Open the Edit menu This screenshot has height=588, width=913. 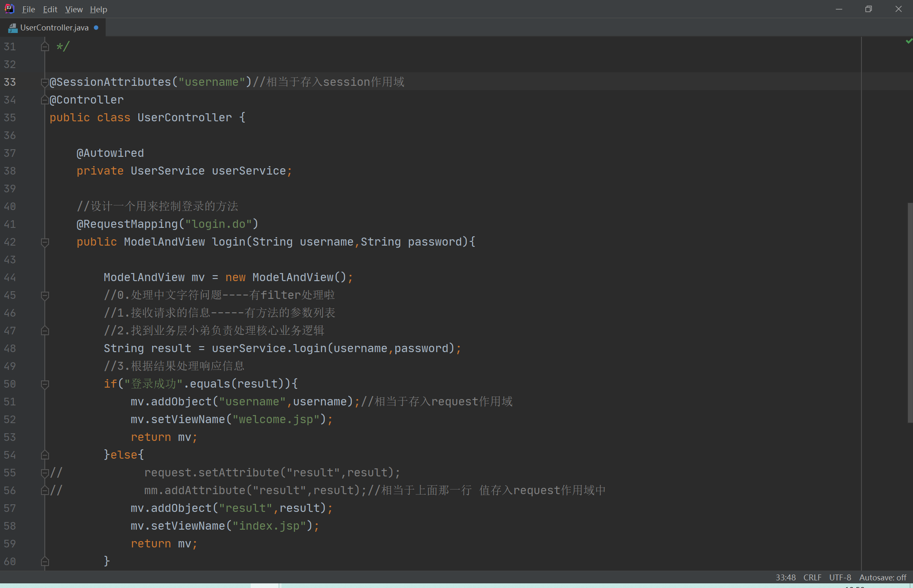click(50, 9)
